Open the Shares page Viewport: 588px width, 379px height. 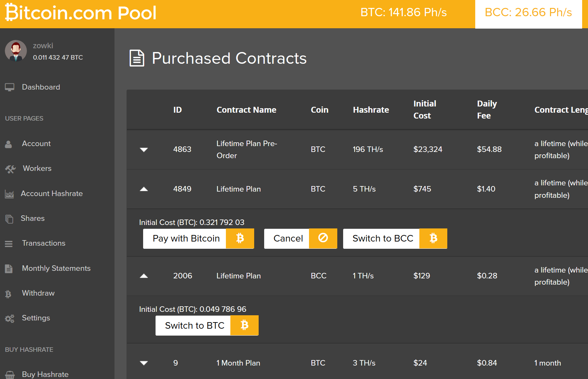coord(33,218)
